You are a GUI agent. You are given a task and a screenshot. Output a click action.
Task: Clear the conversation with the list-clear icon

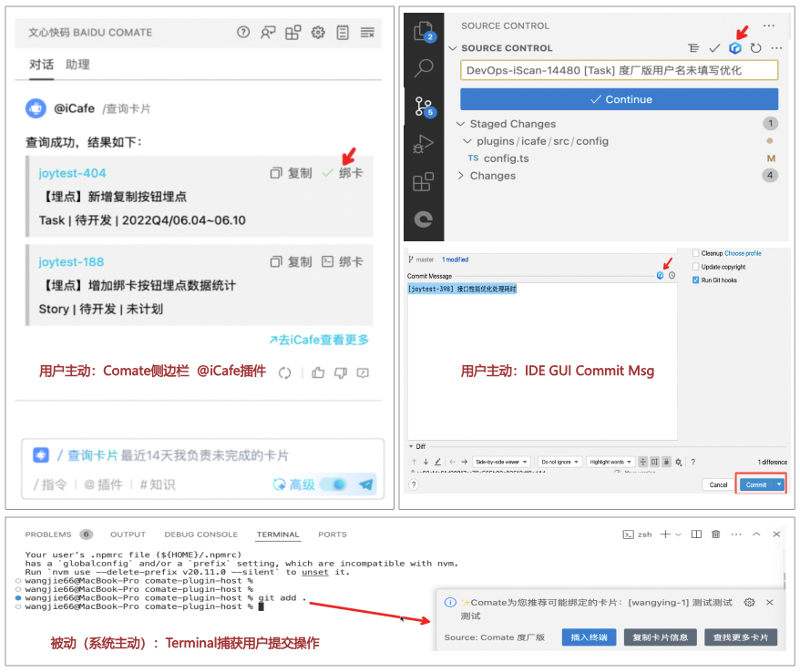[367, 33]
